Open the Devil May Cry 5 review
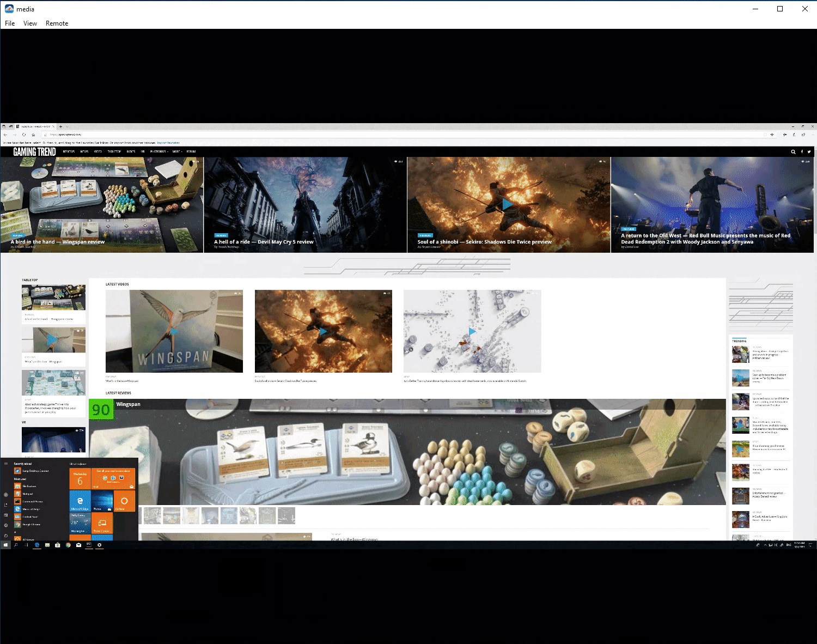Image resolution: width=817 pixels, height=644 pixels. [306, 205]
